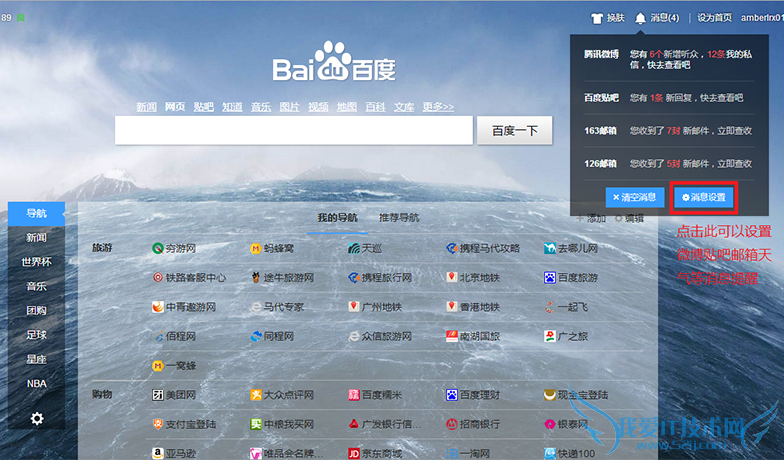
Task: Open 穷游网 site shortcut
Action: [174, 248]
